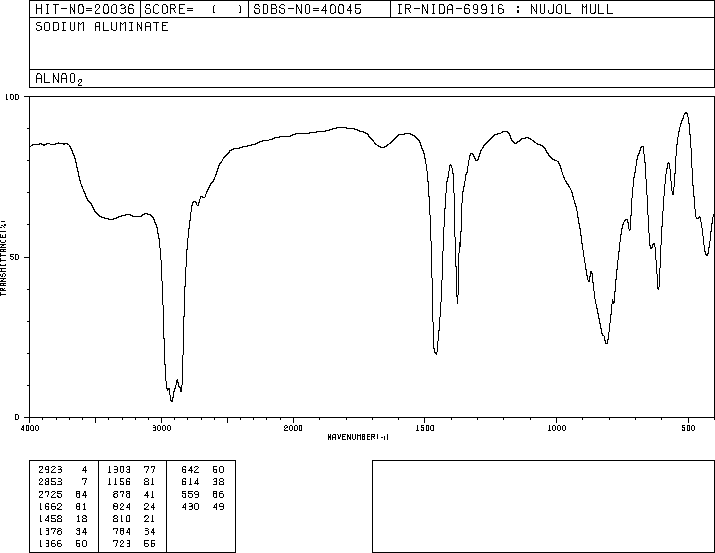
Task: Click the y-axis label "0"
Action: [17, 417]
